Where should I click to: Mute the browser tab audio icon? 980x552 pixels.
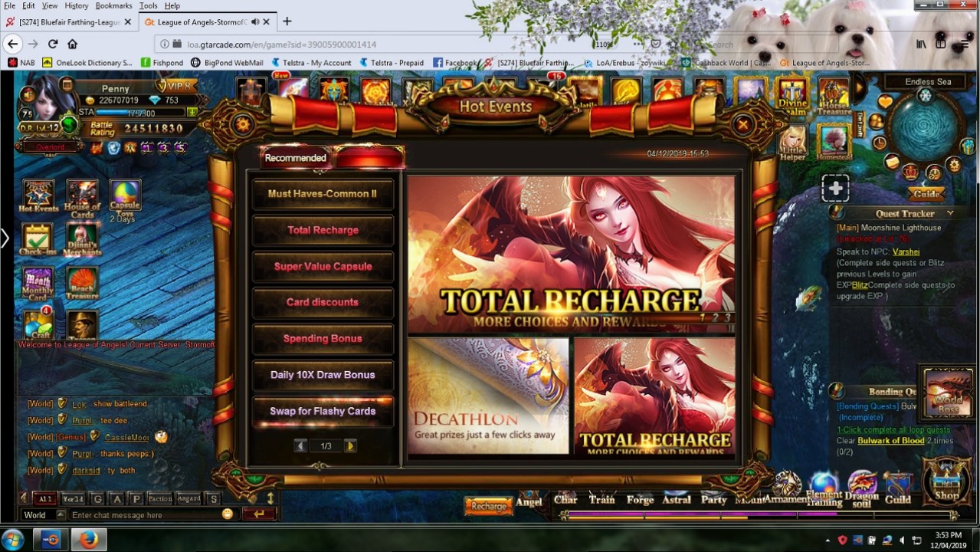coord(255,21)
